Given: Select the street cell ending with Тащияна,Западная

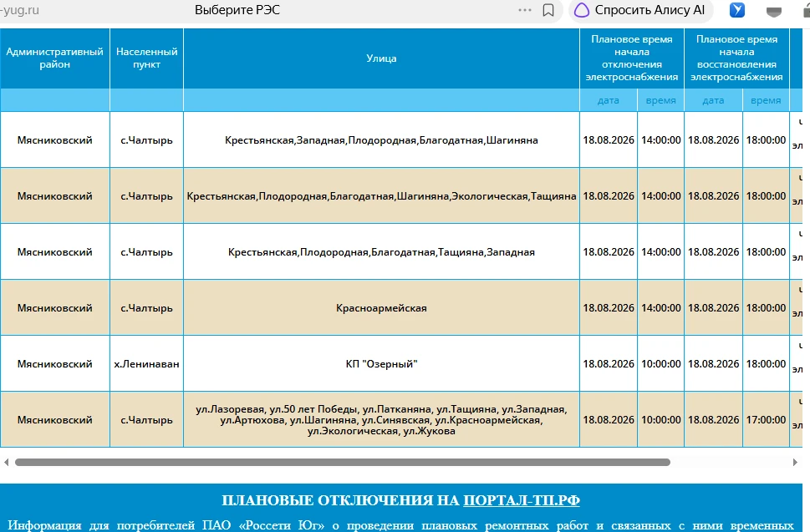Looking at the screenshot, I should click(x=381, y=252).
